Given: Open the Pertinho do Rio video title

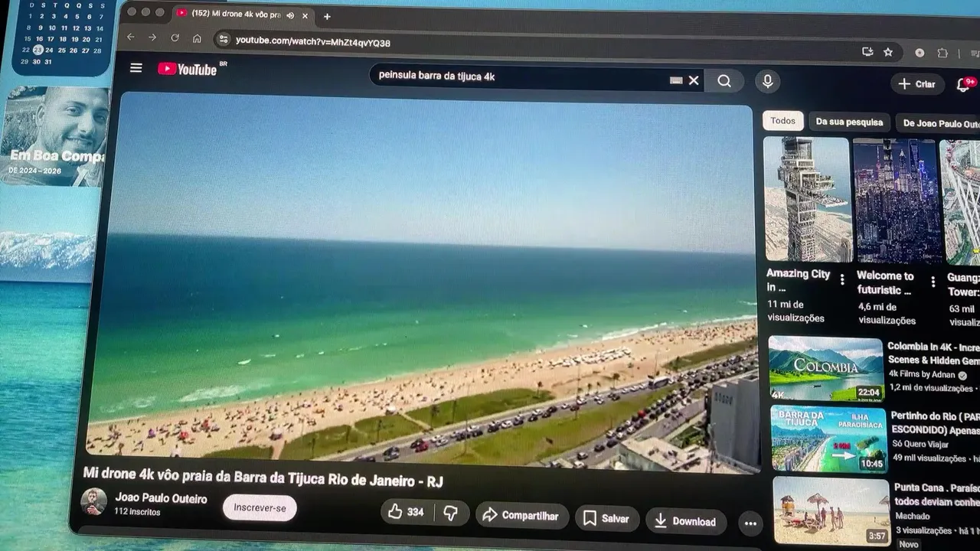Looking at the screenshot, I should coord(936,423).
